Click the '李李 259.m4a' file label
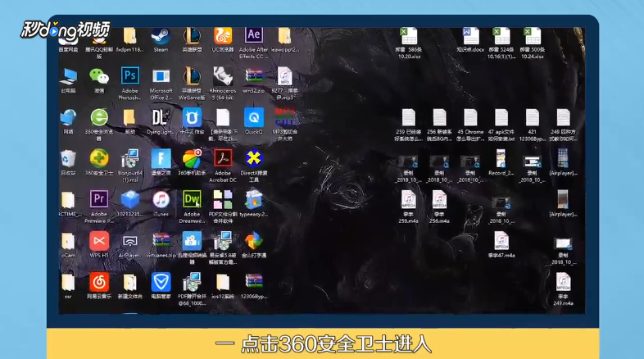The image size is (644, 359). pyautogui.click(x=409, y=217)
